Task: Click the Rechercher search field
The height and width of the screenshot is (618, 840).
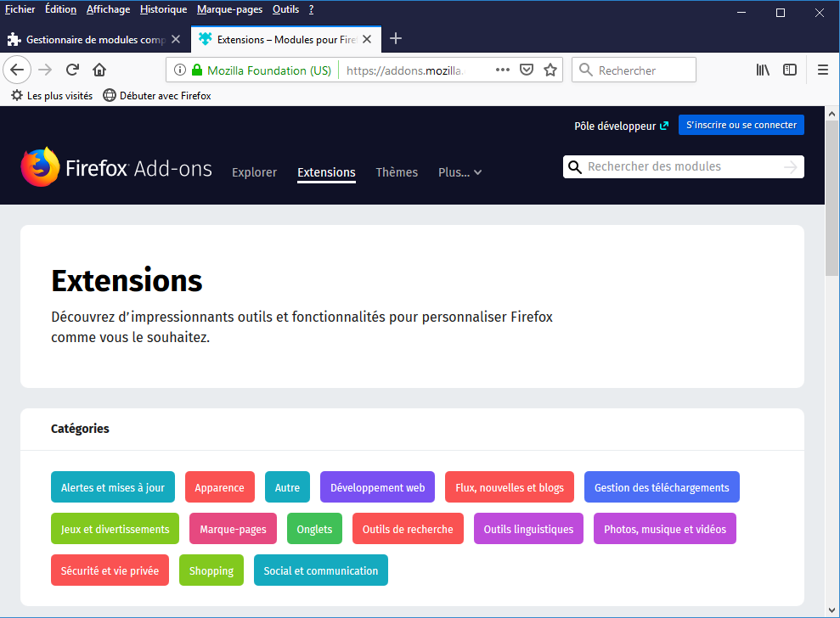Action: pyautogui.click(x=634, y=70)
